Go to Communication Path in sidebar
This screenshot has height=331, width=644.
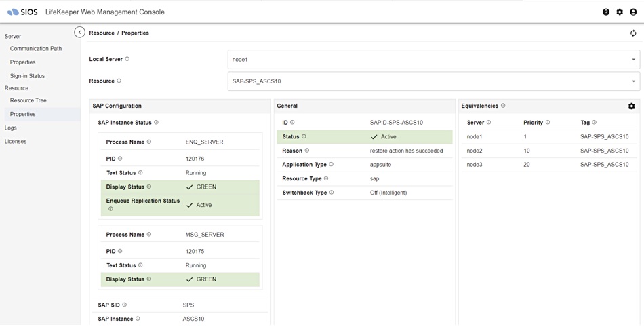point(36,49)
